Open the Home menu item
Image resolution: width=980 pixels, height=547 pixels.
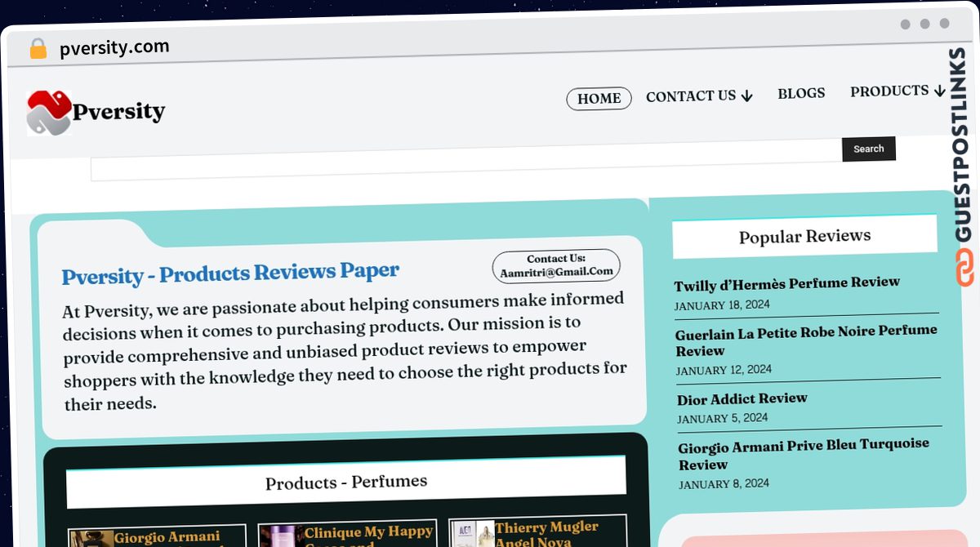(599, 99)
